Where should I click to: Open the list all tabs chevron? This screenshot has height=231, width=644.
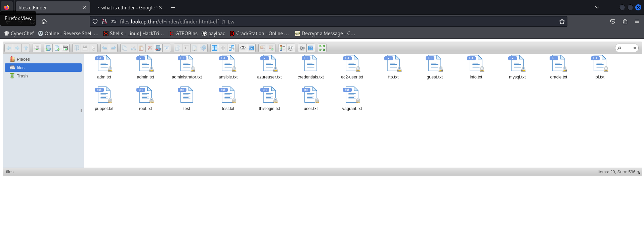pos(597,7)
